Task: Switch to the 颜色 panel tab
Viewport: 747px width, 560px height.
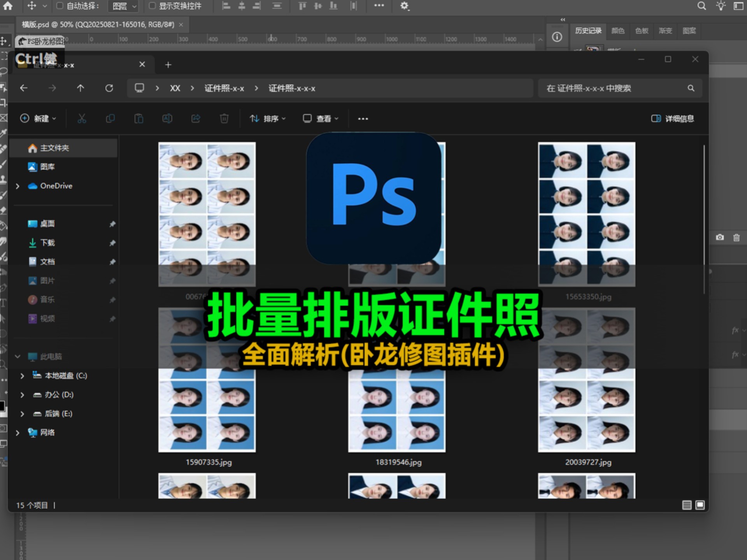Action: (618, 31)
